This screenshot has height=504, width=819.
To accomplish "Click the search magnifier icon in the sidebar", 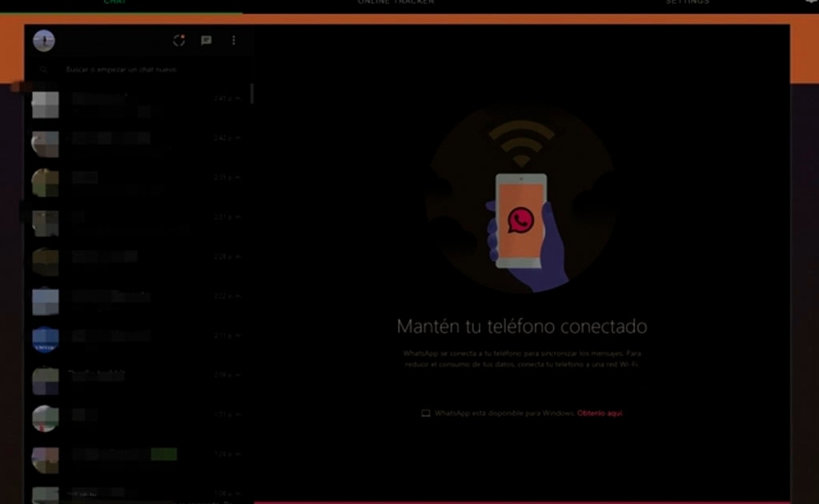I will pyautogui.click(x=42, y=70).
